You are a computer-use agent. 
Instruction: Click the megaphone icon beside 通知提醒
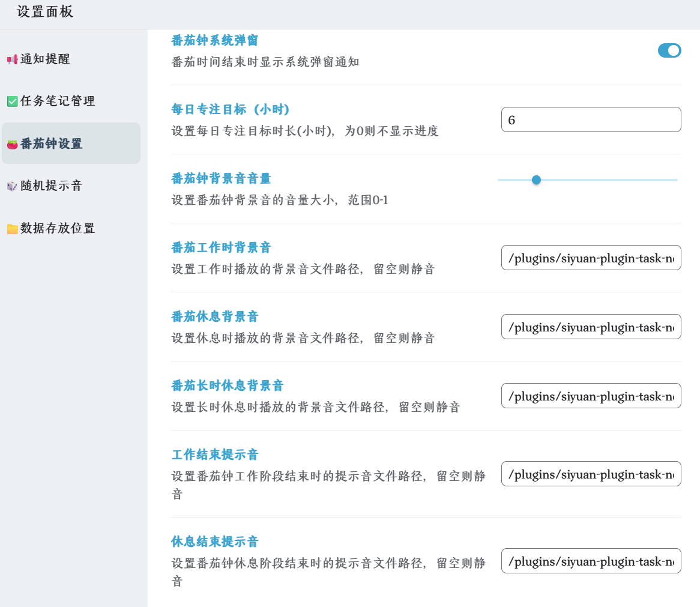point(12,59)
